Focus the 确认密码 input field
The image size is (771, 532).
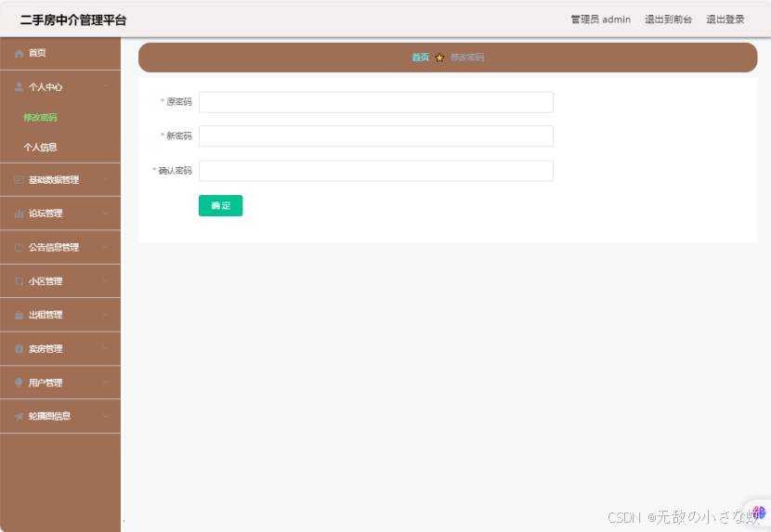(376, 171)
